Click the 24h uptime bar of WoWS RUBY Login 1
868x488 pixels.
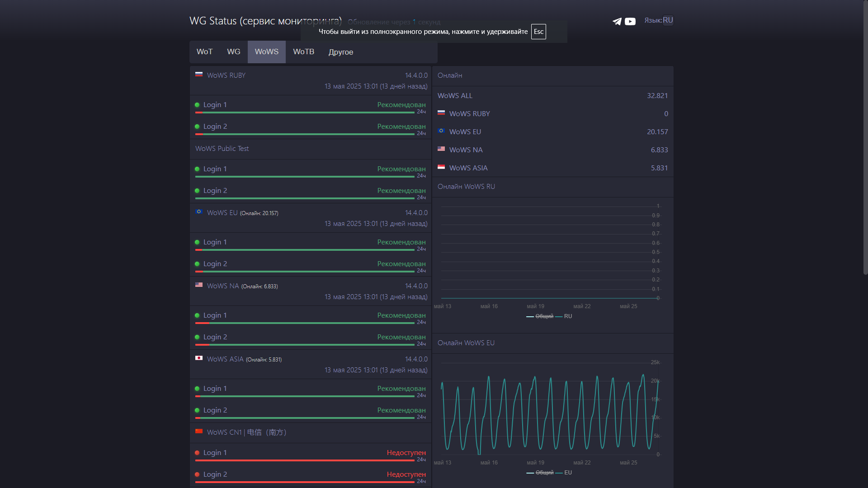click(305, 113)
